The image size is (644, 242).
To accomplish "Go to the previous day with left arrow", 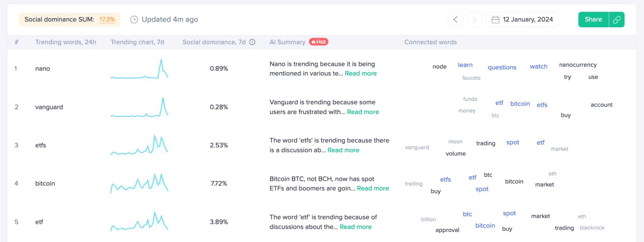I will point(455,19).
